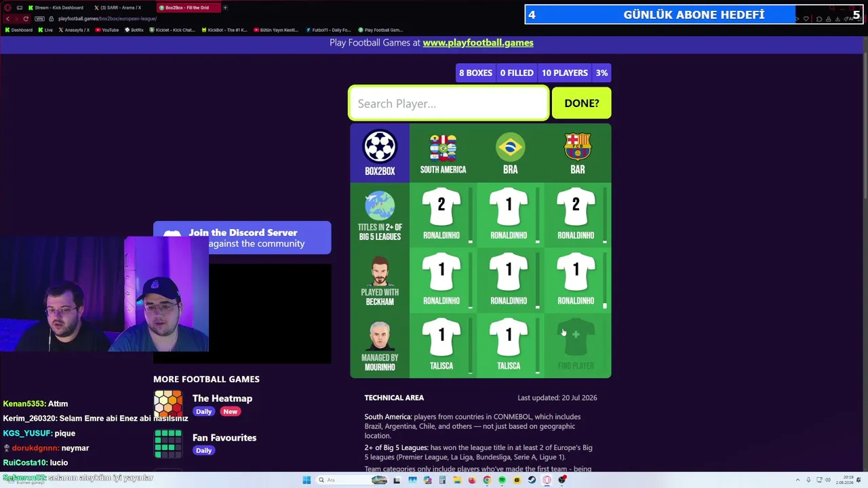The image size is (868, 488).
Task: Click the Opera GX icon in the taskbar
Action: point(547,480)
